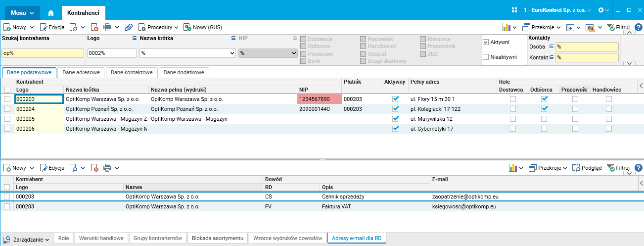
Task: Click the preview magnifier icon in the top toolbar
Action: [73, 27]
